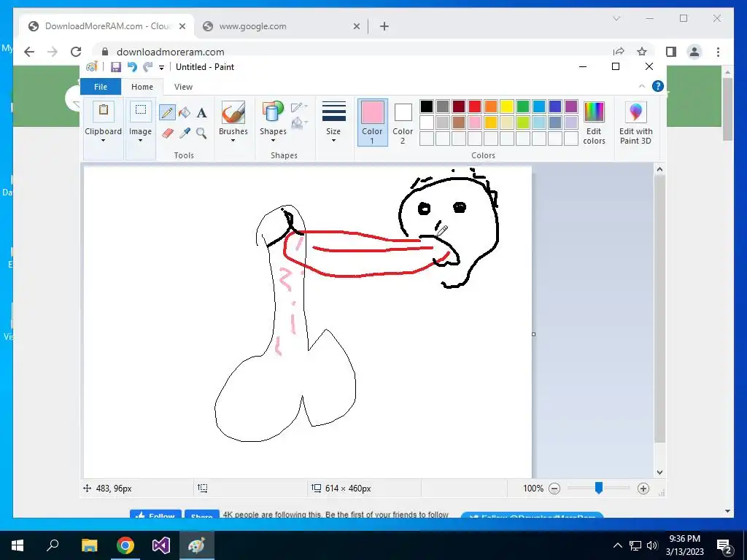Viewport: 747px width, 560px height.
Task: Expand Shapes dropdown arrow
Action: [x=273, y=141]
